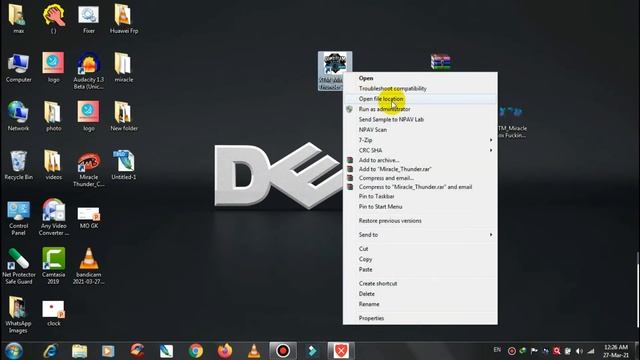Screen dimensions: 640x360
Task: Choose Create shortcut entry
Action: click(420, 283)
